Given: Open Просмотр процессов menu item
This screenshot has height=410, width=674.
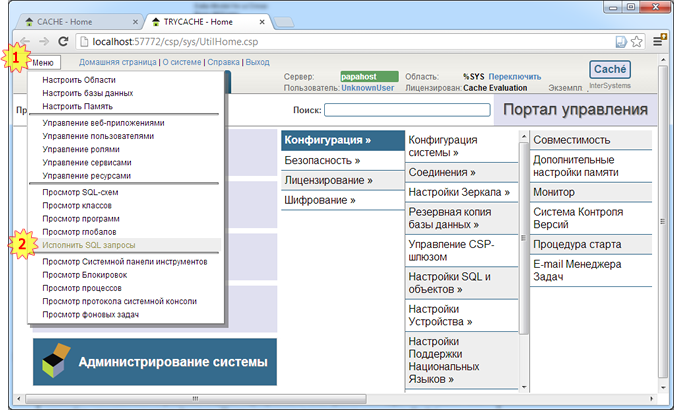Looking at the screenshot, I should tap(82, 288).
